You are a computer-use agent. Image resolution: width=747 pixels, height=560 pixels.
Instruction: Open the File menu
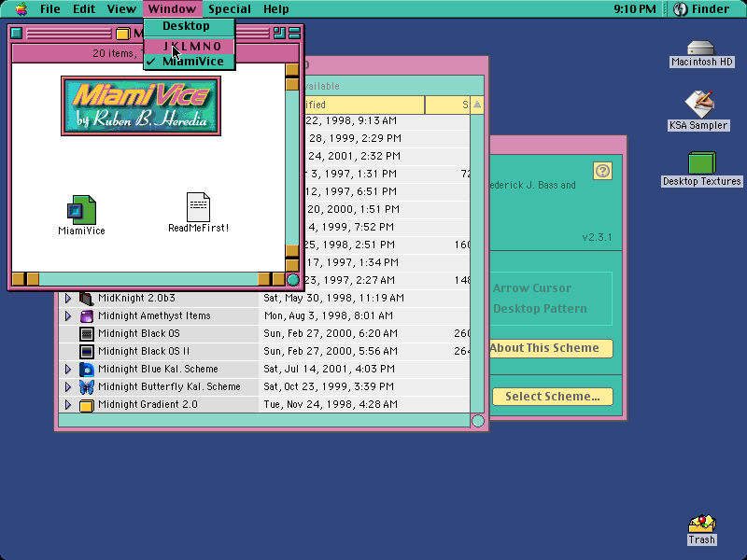[x=50, y=9]
